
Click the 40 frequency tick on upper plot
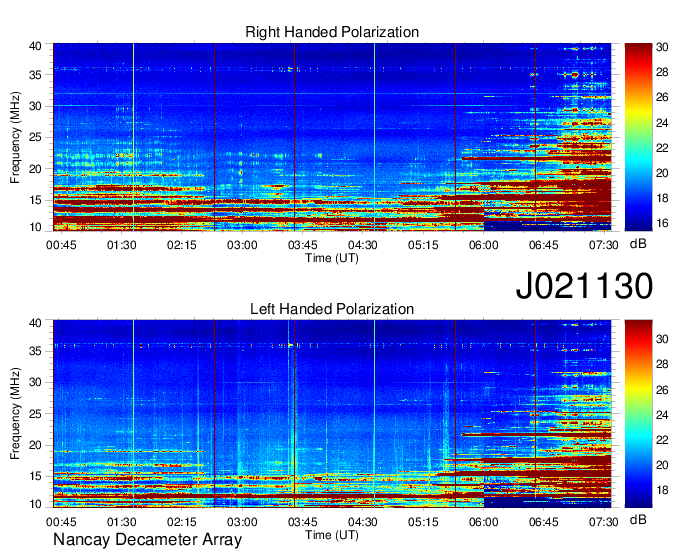36,46
